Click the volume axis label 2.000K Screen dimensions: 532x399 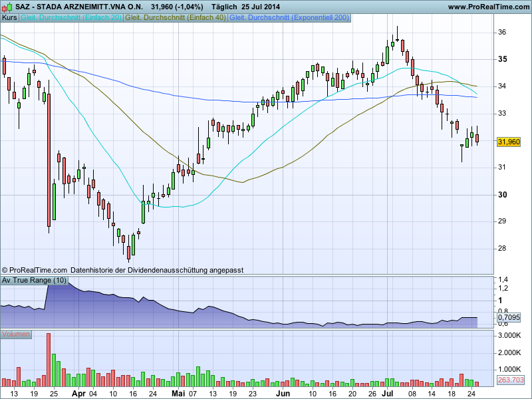[509, 353]
